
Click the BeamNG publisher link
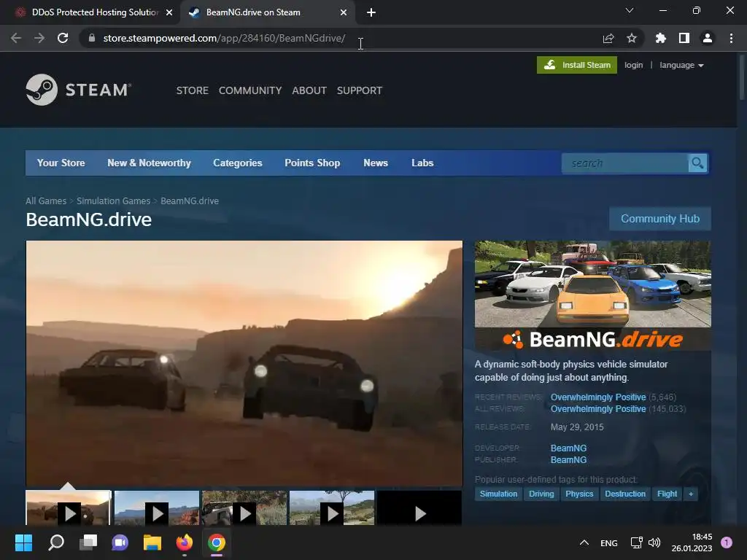pyautogui.click(x=568, y=460)
